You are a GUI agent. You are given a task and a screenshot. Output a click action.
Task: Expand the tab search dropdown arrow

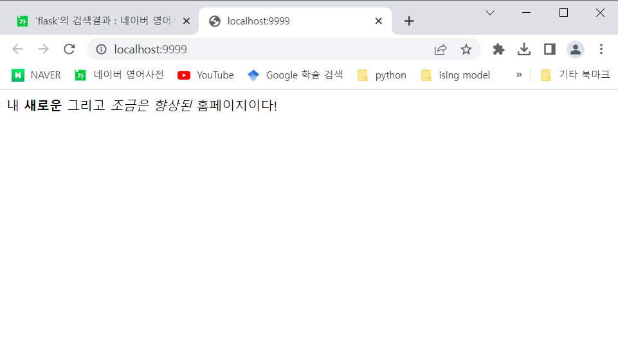(x=490, y=13)
